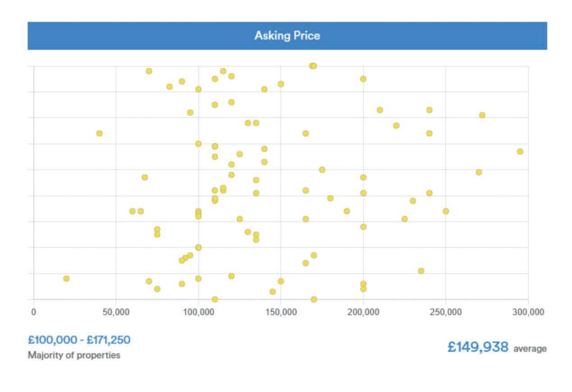
Task: Click the 300,000 x-axis label
Action: (x=528, y=312)
